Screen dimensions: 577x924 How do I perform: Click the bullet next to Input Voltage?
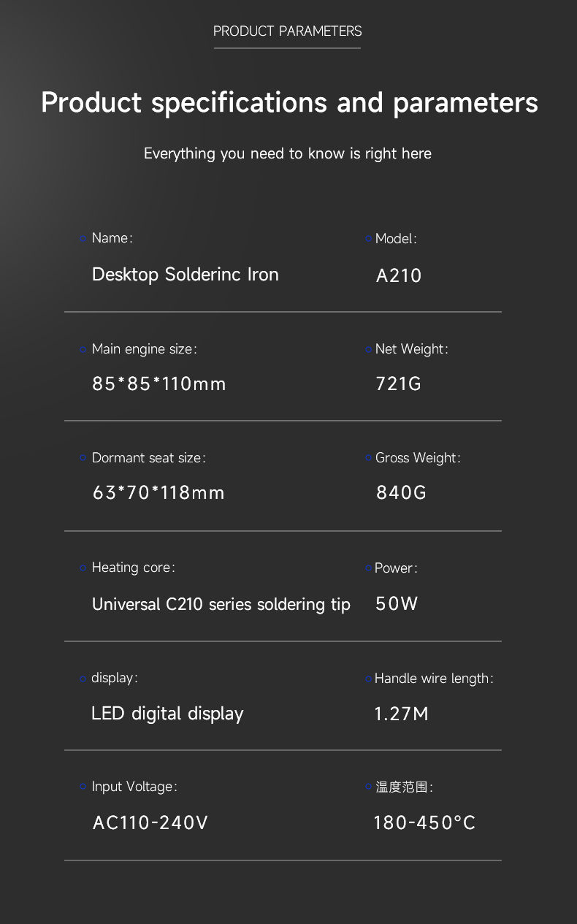(83, 787)
